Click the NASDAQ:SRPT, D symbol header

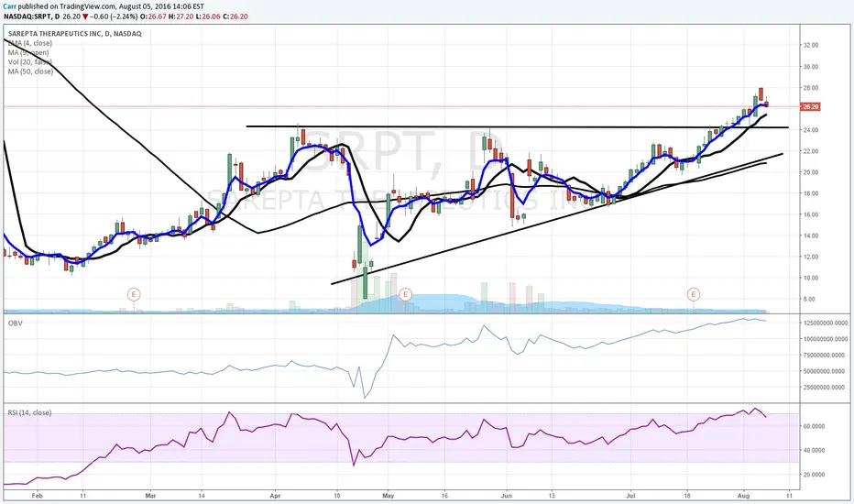31,16
